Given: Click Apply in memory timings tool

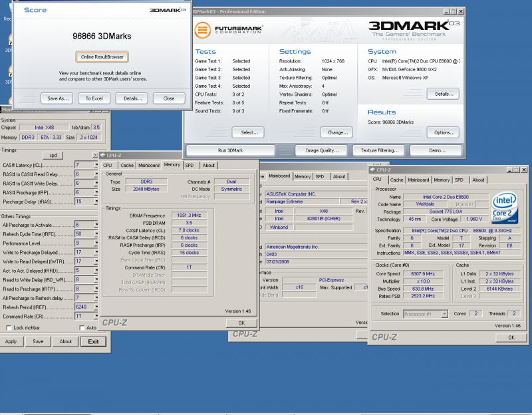Looking at the screenshot, I should pos(11,341).
